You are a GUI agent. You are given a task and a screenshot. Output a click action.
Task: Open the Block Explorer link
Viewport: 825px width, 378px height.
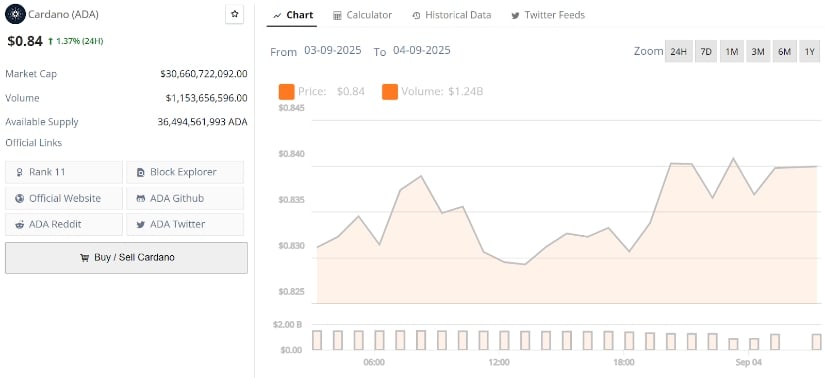[x=185, y=172]
